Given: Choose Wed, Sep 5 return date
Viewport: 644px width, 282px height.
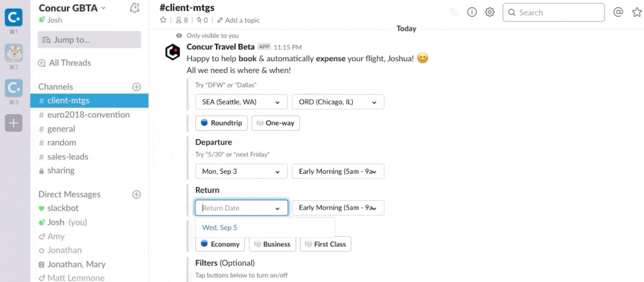Looking at the screenshot, I should [x=219, y=228].
